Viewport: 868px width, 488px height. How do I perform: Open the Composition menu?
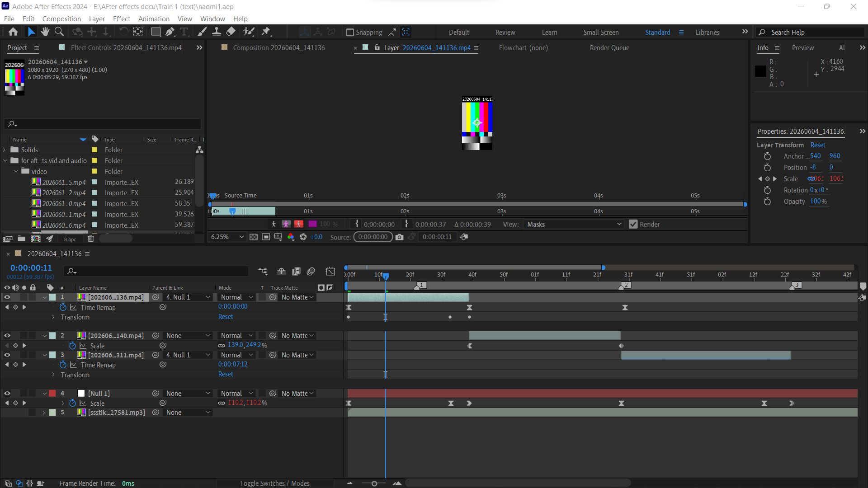(x=61, y=19)
